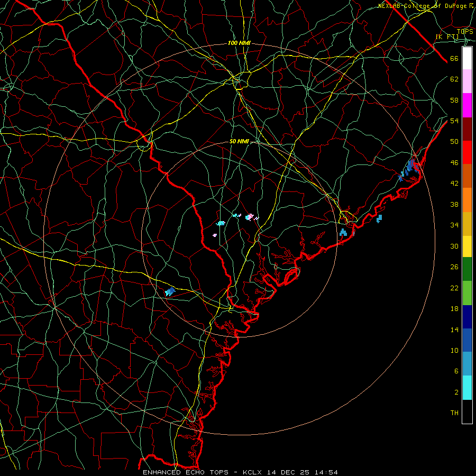The image size is (476, 476).
Task: Click the legend value '26'
Action: 454,267
